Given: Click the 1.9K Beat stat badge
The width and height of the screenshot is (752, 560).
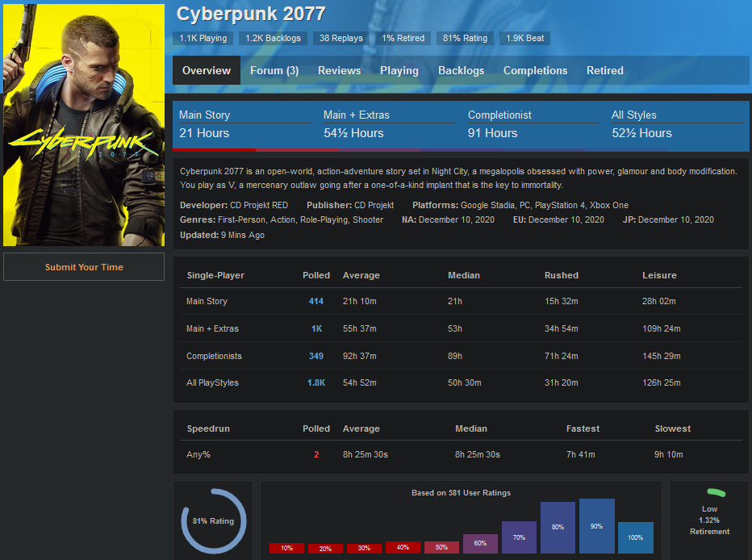Looking at the screenshot, I should tap(524, 39).
